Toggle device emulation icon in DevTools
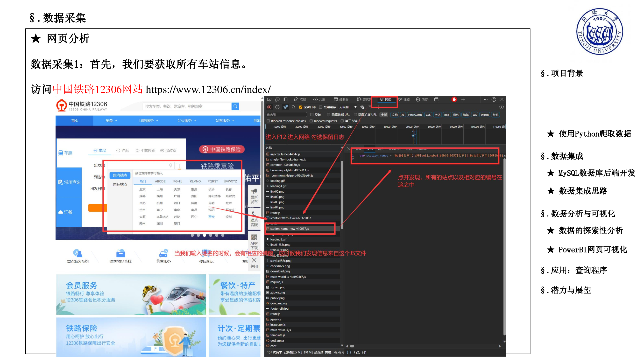Screen dimensions: 644x362 (x=277, y=99)
